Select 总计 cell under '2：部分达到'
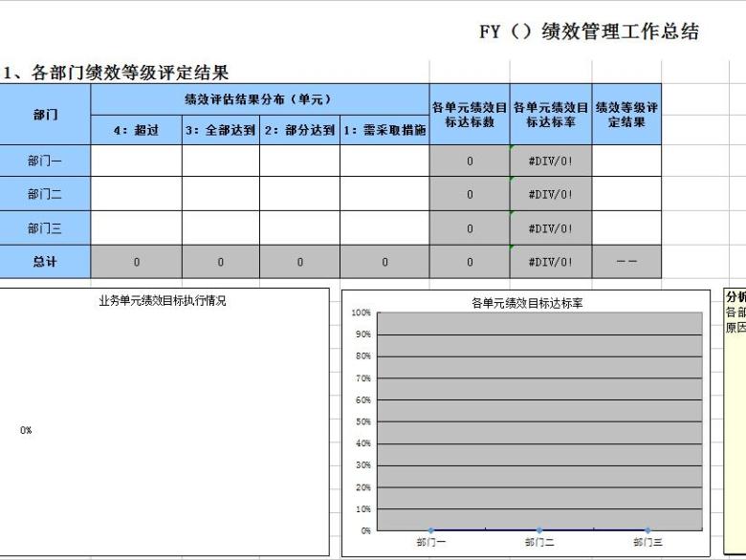The height and width of the screenshot is (560, 746). [x=299, y=262]
